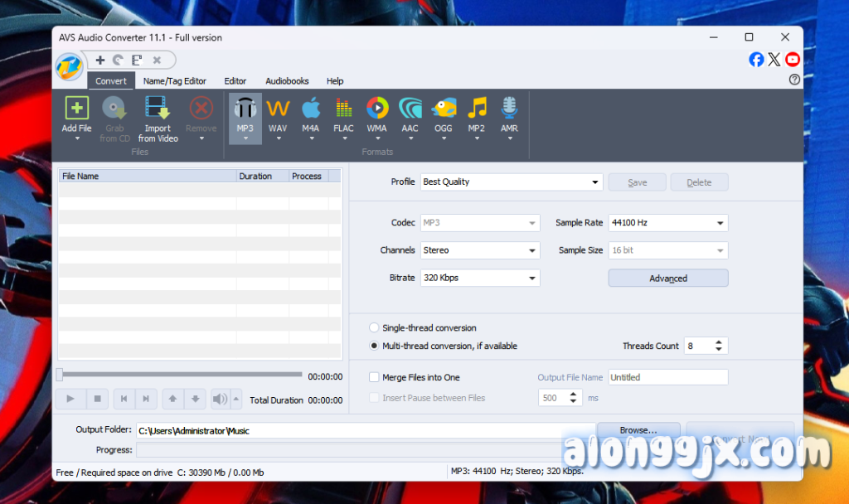849x504 pixels.
Task: Click the playback position slider
Action: coord(179,376)
